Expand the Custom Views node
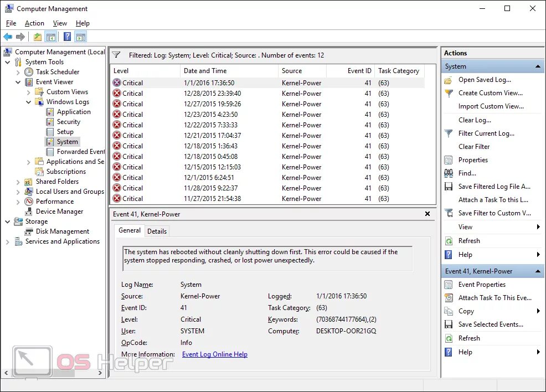546x392 pixels. [x=29, y=92]
